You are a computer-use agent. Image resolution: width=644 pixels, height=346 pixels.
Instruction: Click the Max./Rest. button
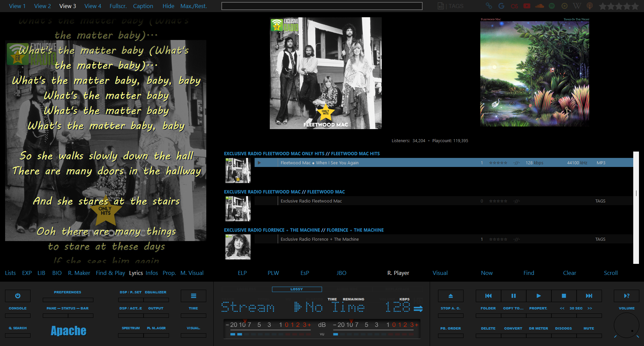[194, 6]
